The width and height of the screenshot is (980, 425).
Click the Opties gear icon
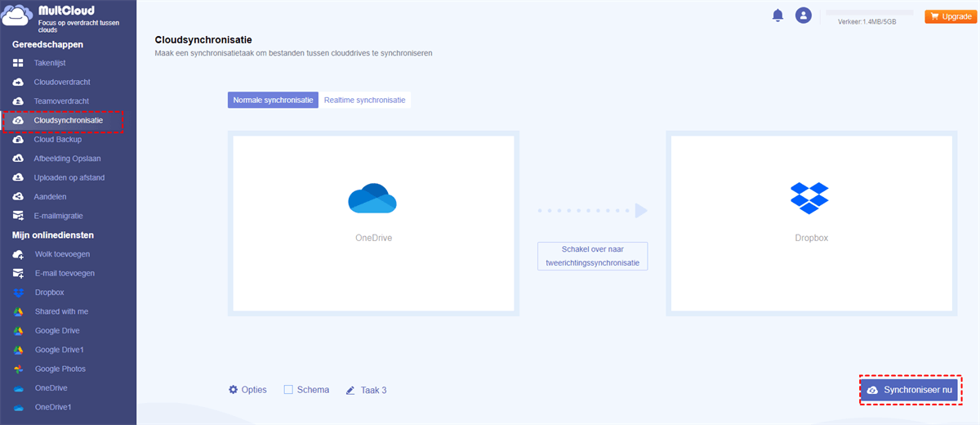[x=233, y=390]
